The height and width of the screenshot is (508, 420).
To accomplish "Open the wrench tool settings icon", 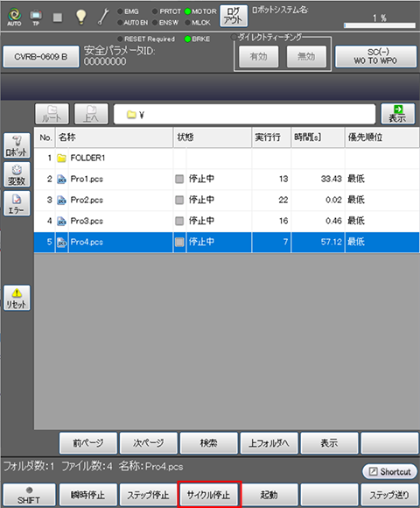I will pyautogui.click(x=103, y=17).
